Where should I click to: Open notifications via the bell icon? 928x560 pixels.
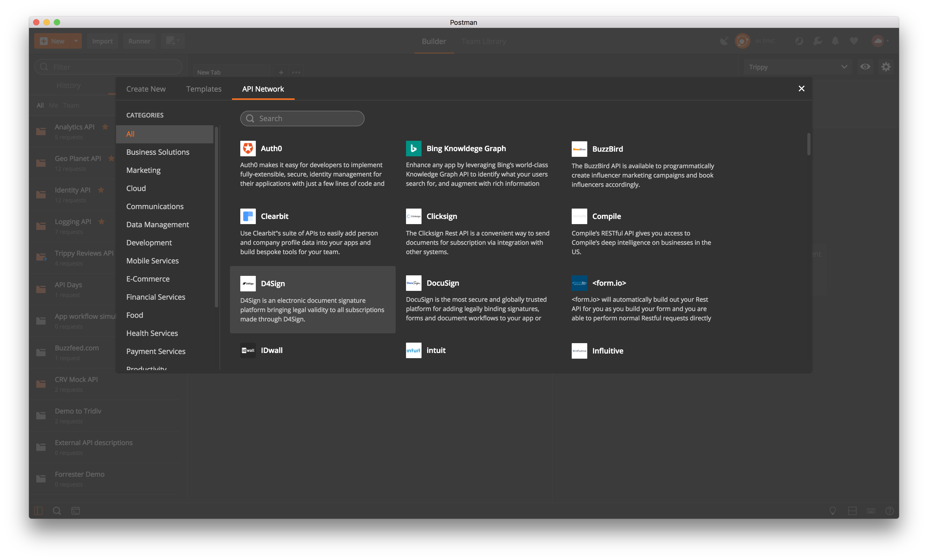point(835,41)
